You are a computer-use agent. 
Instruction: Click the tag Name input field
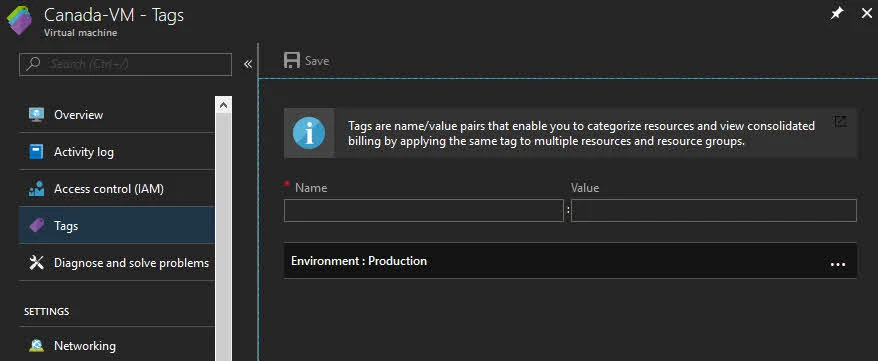point(423,210)
